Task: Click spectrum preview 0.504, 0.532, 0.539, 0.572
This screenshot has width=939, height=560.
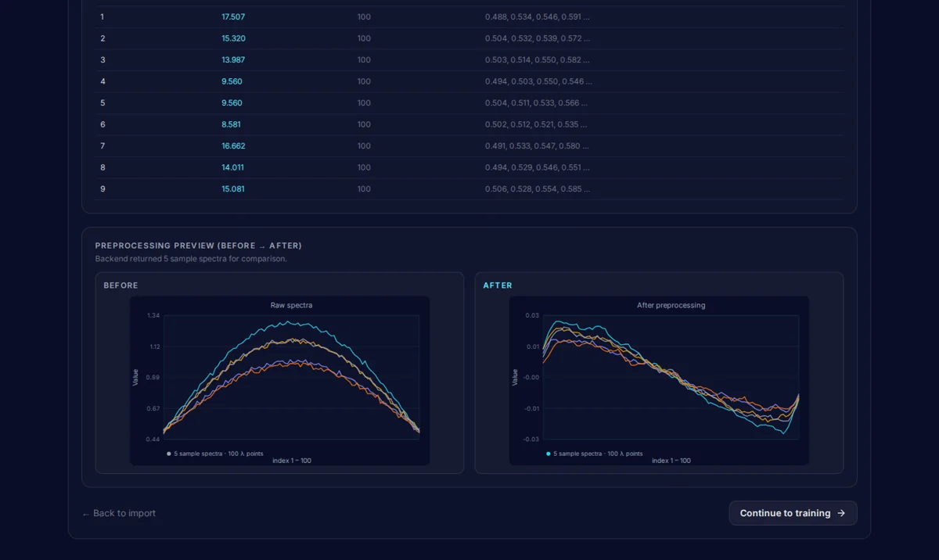Action: pos(538,38)
